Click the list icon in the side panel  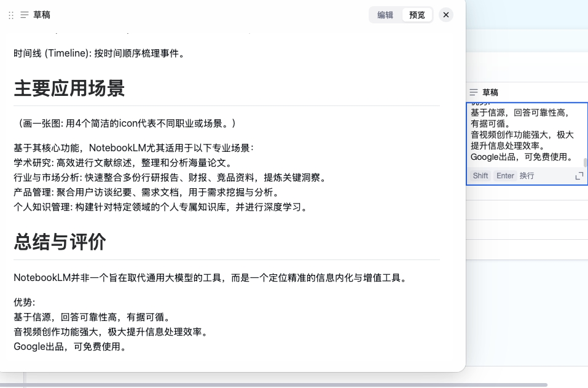click(474, 92)
